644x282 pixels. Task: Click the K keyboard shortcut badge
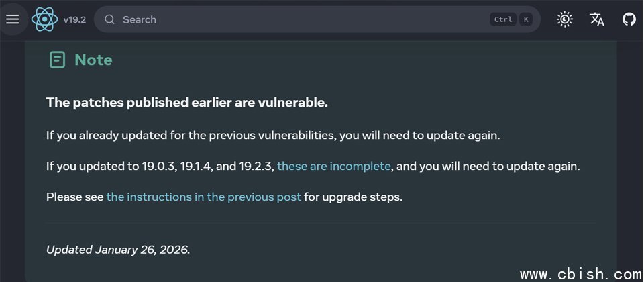(526, 19)
